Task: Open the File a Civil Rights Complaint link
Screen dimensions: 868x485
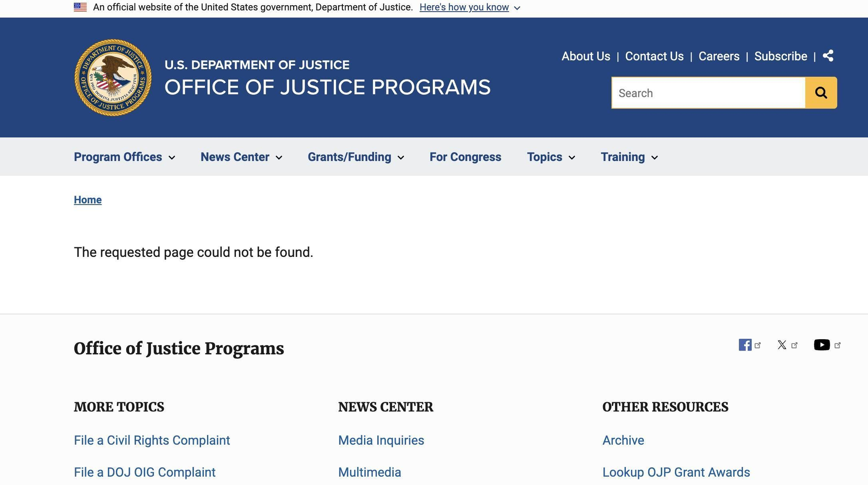Action: click(x=152, y=440)
